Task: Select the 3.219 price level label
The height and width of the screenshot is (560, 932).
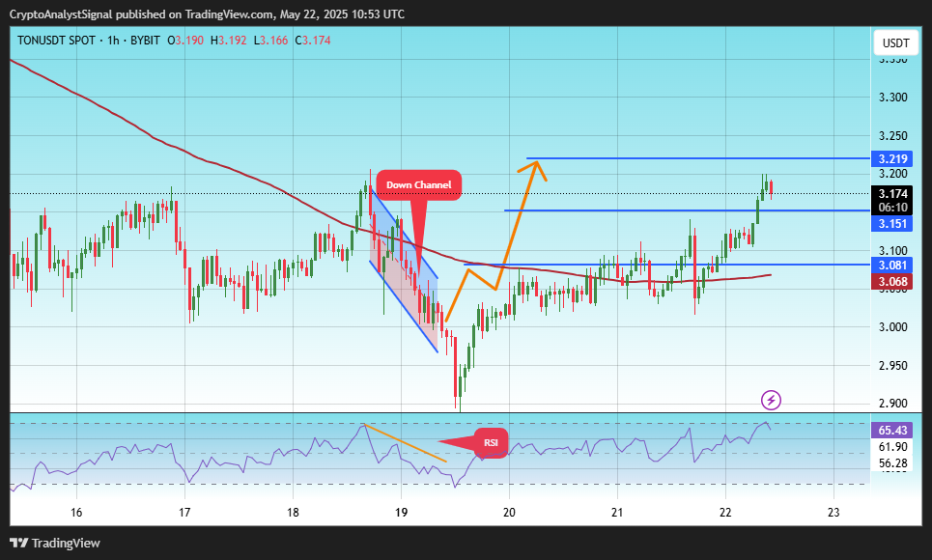Action: coord(891,158)
